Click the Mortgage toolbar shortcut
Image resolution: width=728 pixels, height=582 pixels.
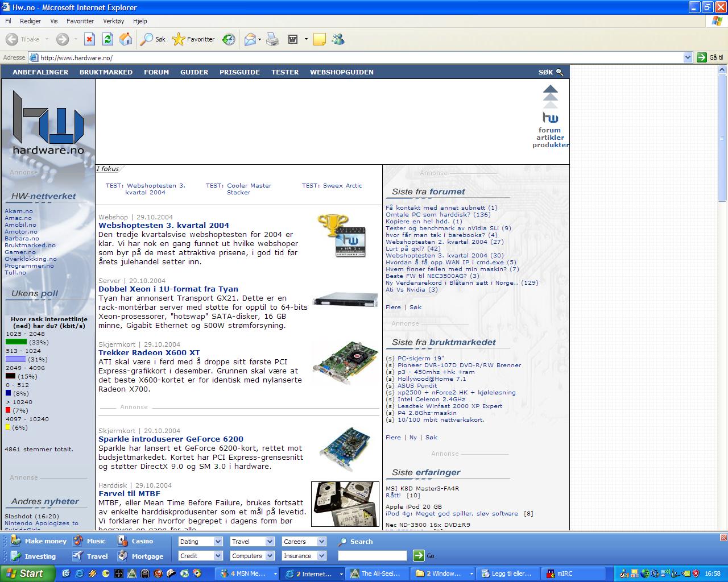(x=140, y=556)
